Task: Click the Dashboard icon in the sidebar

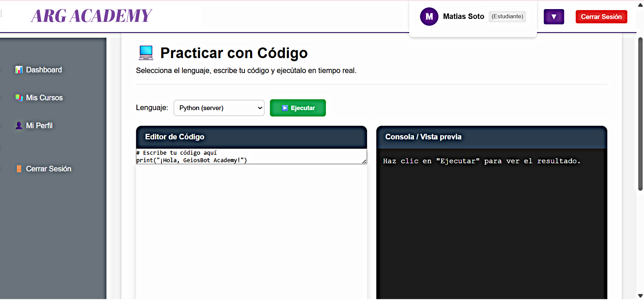Action: click(19, 70)
